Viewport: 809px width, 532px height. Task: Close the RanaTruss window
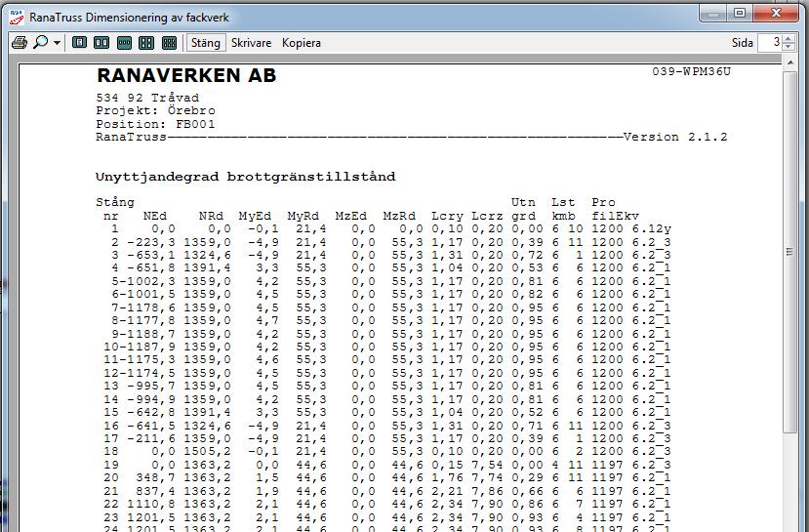click(776, 13)
